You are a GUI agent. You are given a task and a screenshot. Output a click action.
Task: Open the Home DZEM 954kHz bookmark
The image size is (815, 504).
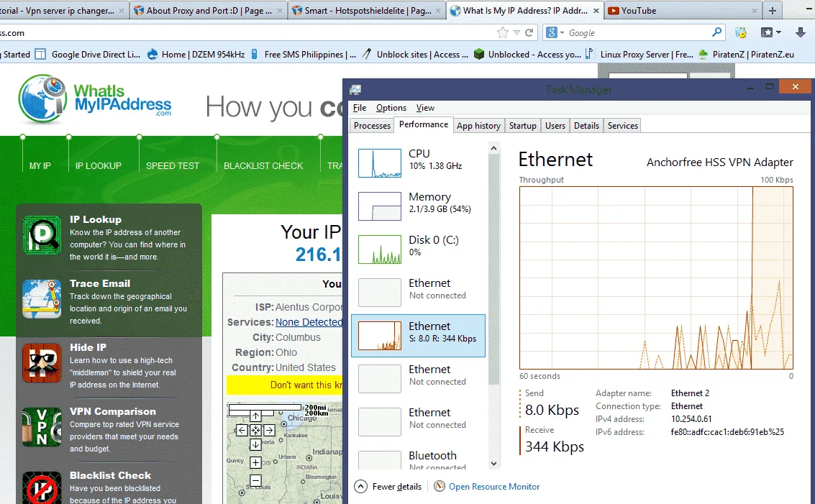pos(196,54)
